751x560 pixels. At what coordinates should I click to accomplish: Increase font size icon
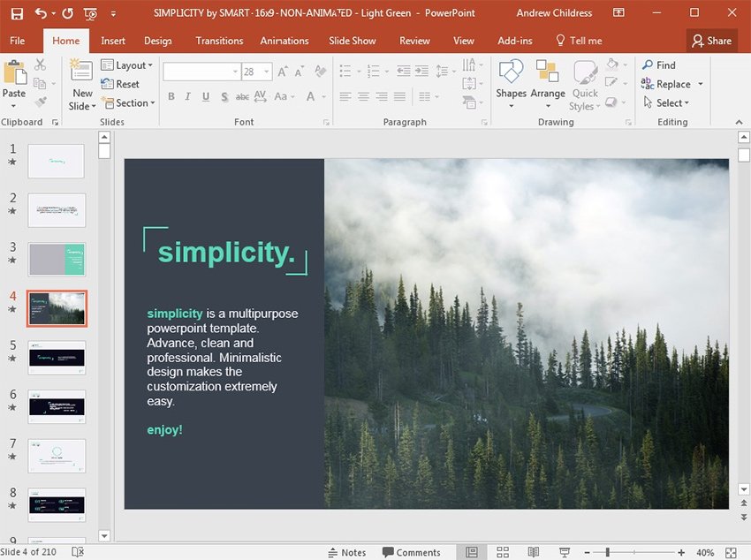coord(283,72)
